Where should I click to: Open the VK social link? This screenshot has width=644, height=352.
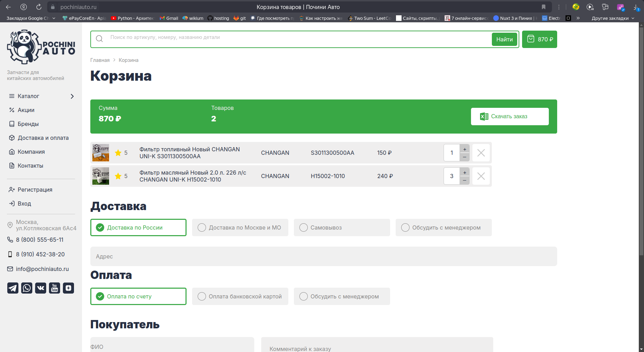click(41, 288)
